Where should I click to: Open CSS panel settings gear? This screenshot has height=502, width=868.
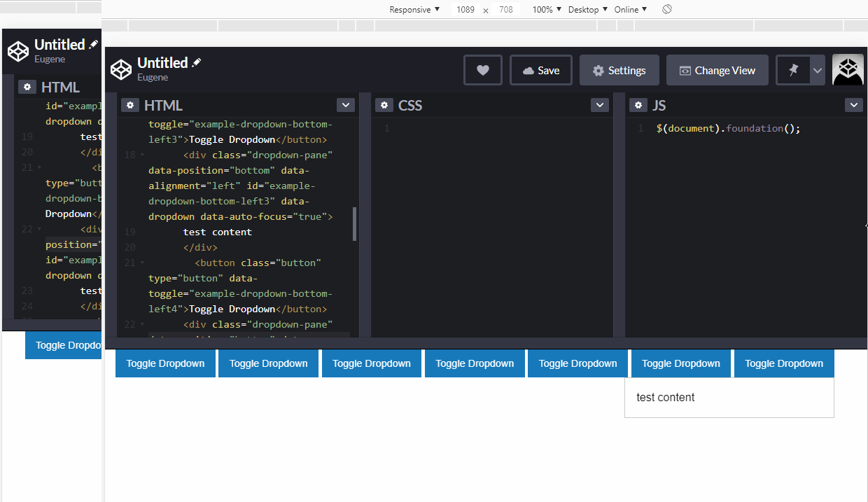pos(384,105)
